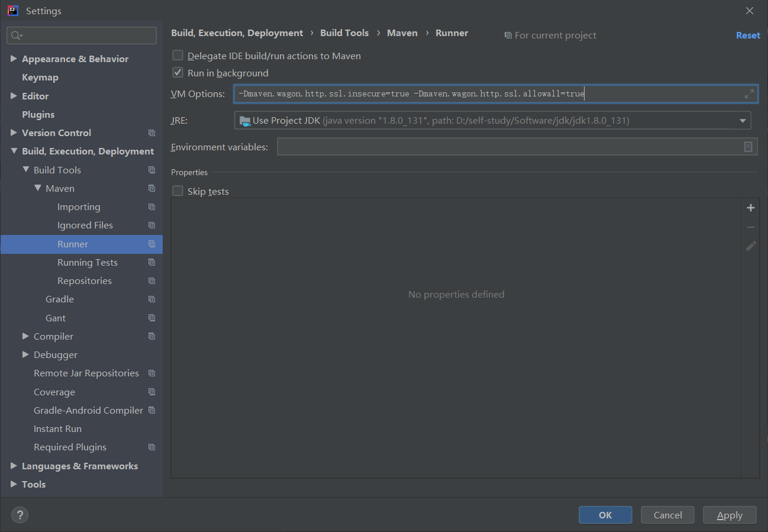The height and width of the screenshot is (532, 768).
Task: Collapse the Maven tree node
Action: coord(37,188)
